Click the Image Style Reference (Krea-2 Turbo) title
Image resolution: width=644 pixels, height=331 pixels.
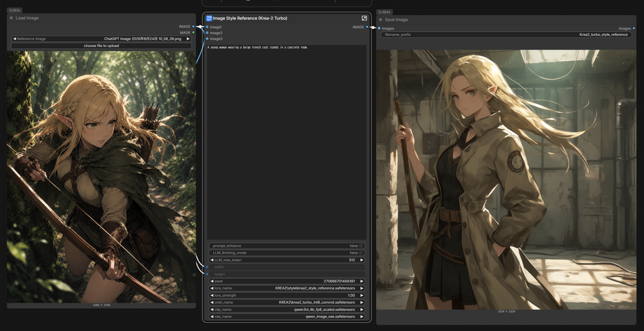coord(250,18)
